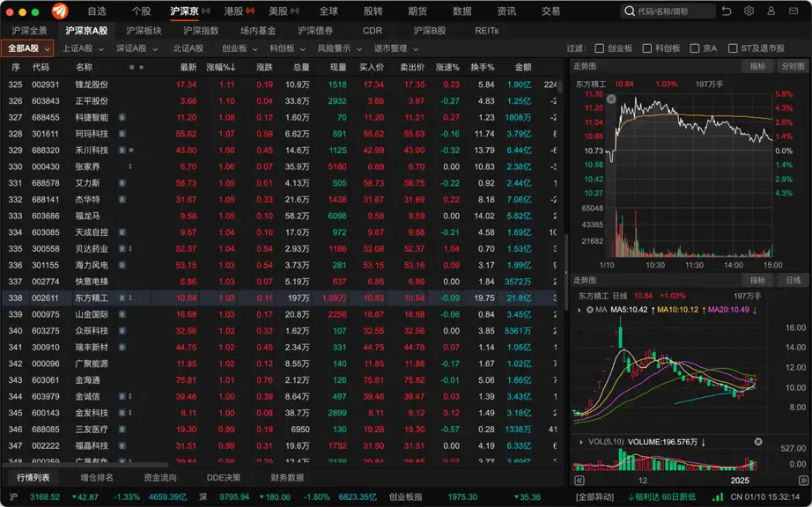Image resolution: width=812 pixels, height=507 pixels.
Task: Click the double-left arrow below daily chart
Action: point(579,481)
